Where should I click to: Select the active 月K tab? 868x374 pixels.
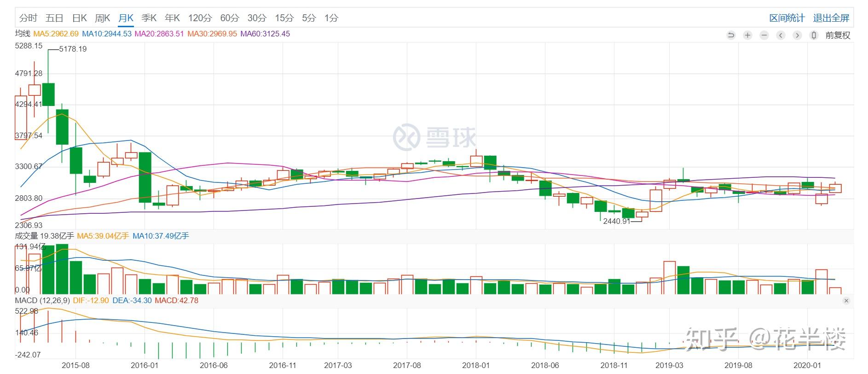tap(126, 18)
